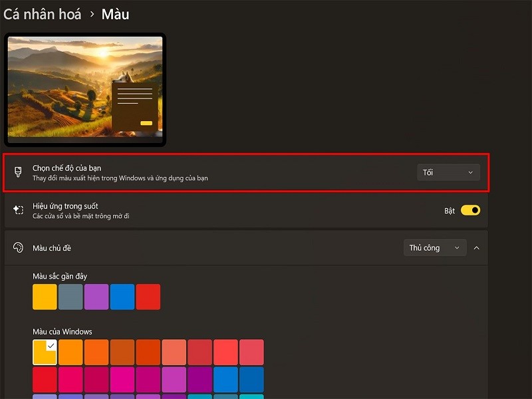Select the yellow swatch under "Màu sắc gần đây"
The height and width of the screenshot is (399, 532).
pos(44,297)
